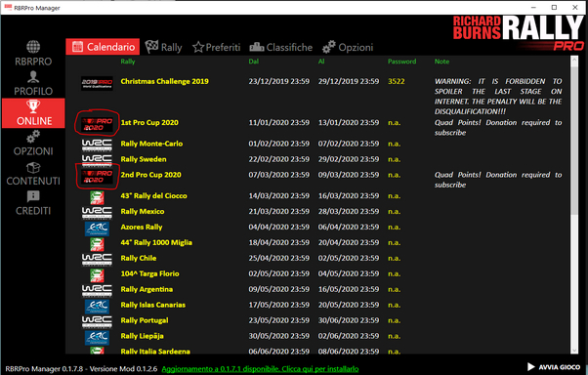
Task: Launch the game with AVVIA GIOCO
Action: pos(554,367)
